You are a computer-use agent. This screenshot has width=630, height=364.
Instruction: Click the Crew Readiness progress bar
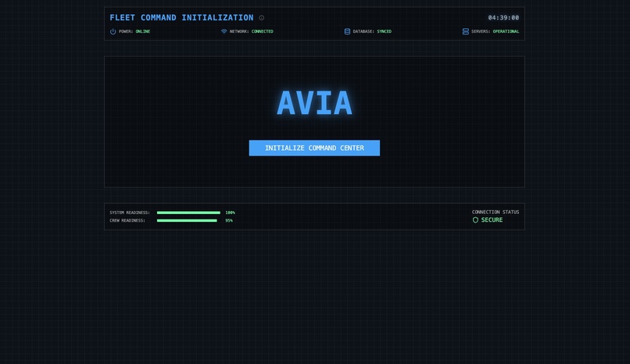coord(187,220)
